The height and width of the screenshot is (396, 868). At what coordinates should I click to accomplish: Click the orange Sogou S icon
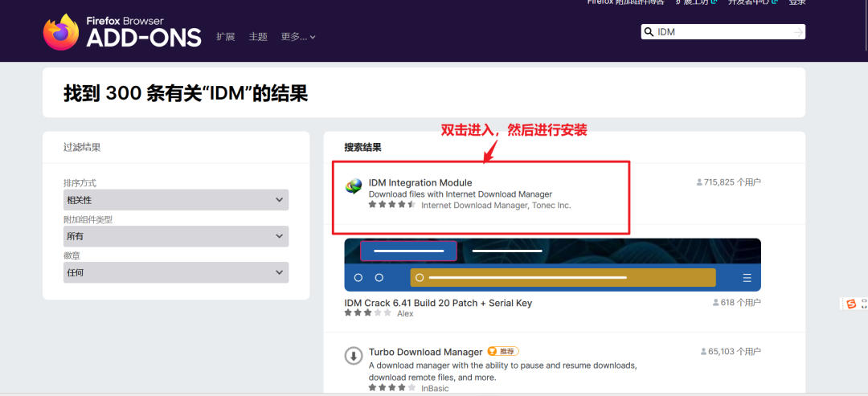(x=851, y=304)
